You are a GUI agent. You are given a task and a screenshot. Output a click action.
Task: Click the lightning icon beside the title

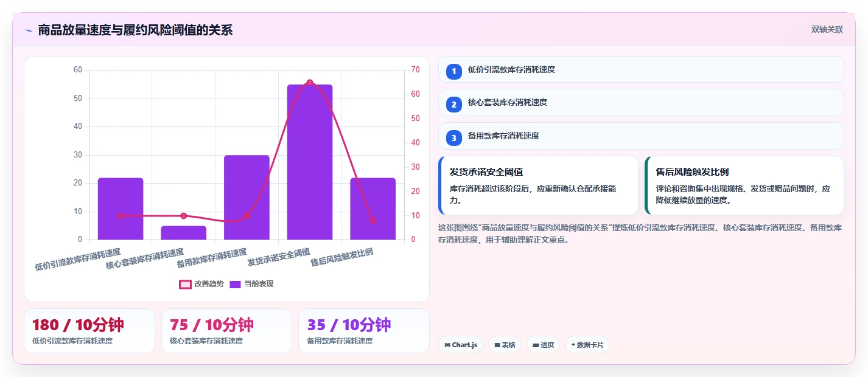(29, 30)
